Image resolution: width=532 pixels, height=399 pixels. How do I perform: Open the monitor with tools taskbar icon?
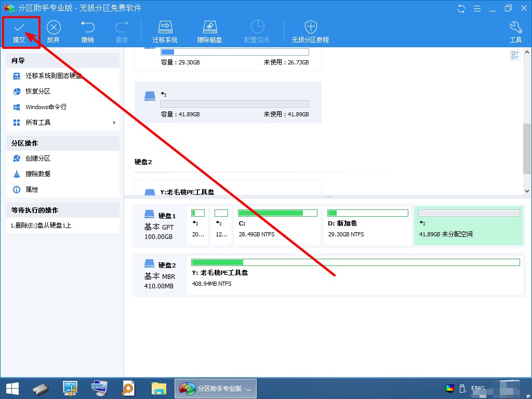pos(70,389)
